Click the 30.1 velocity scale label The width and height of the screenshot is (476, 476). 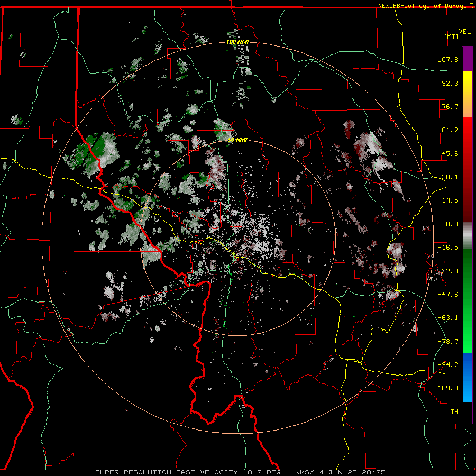coord(450,177)
